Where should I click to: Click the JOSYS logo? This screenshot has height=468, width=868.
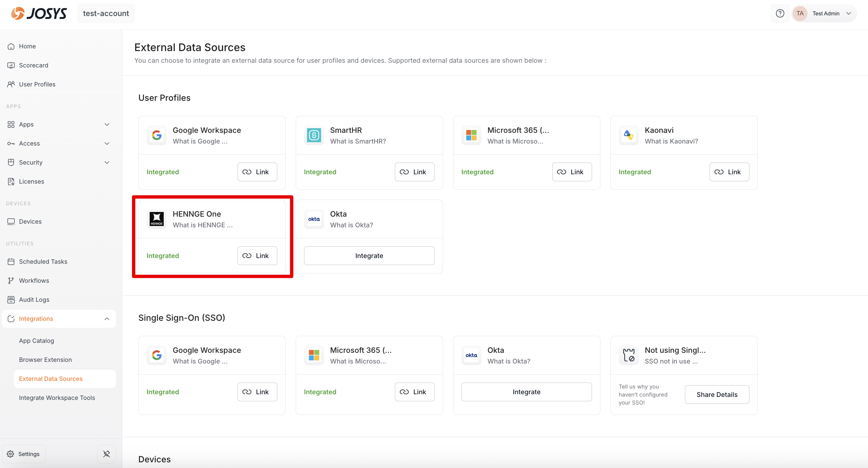(x=39, y=13)
